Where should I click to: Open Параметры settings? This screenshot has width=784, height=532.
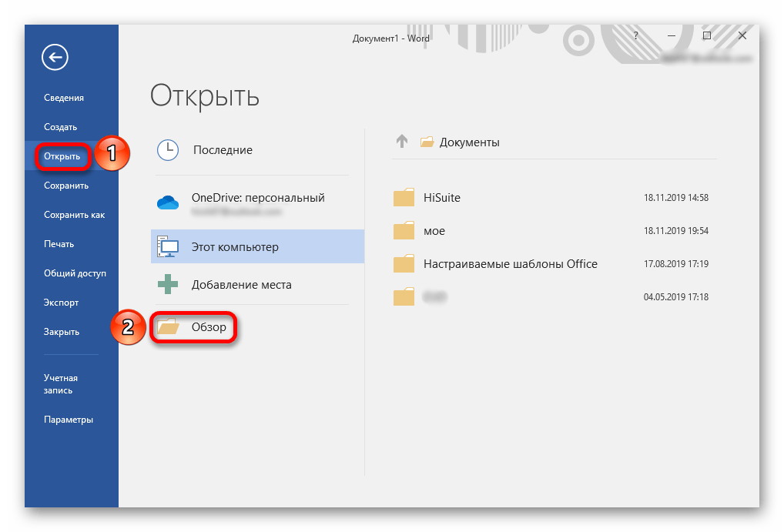[69, 420]
